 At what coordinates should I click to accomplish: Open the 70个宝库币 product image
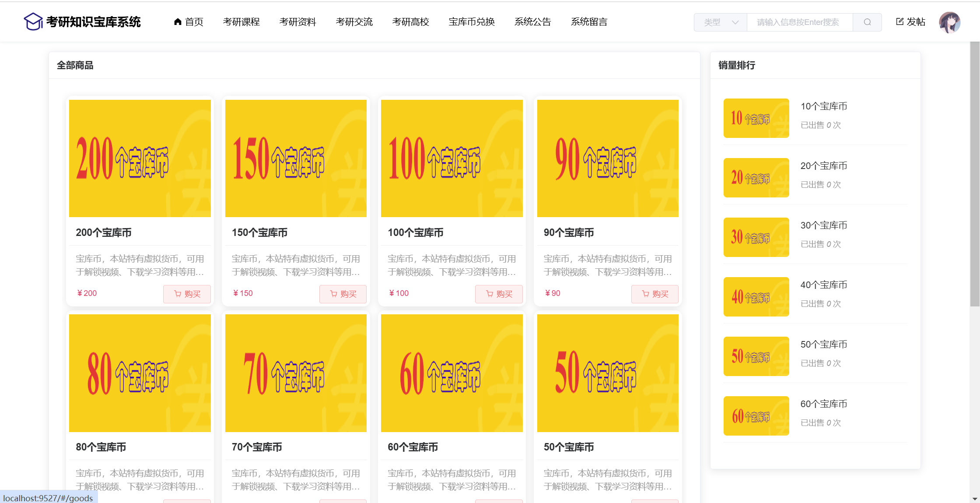(x=296, y=373)
